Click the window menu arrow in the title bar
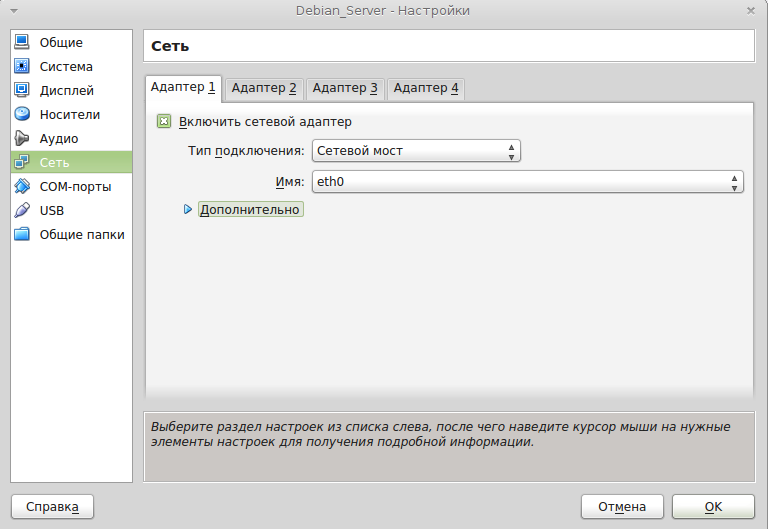Image resolution: width=768 pixels, height=529 pixels. click(x=14, y=11)
